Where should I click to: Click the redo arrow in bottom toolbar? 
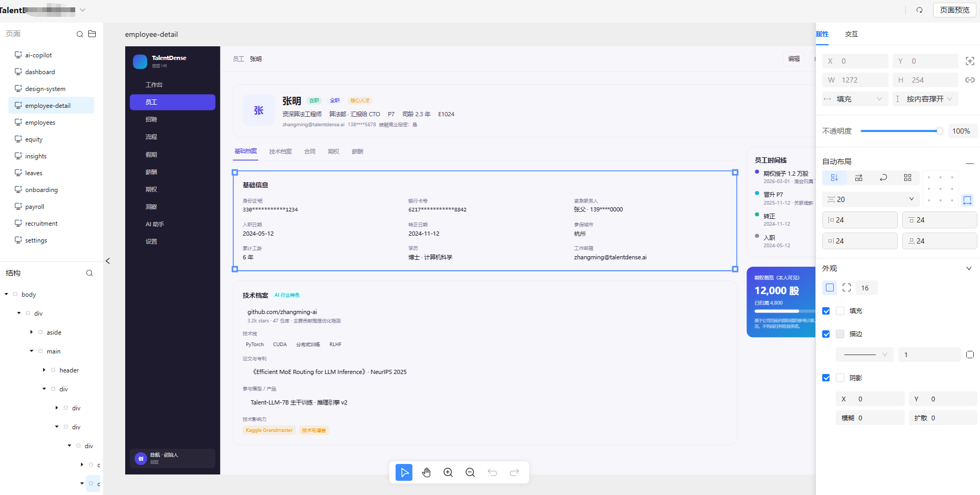tap(514, 472)
